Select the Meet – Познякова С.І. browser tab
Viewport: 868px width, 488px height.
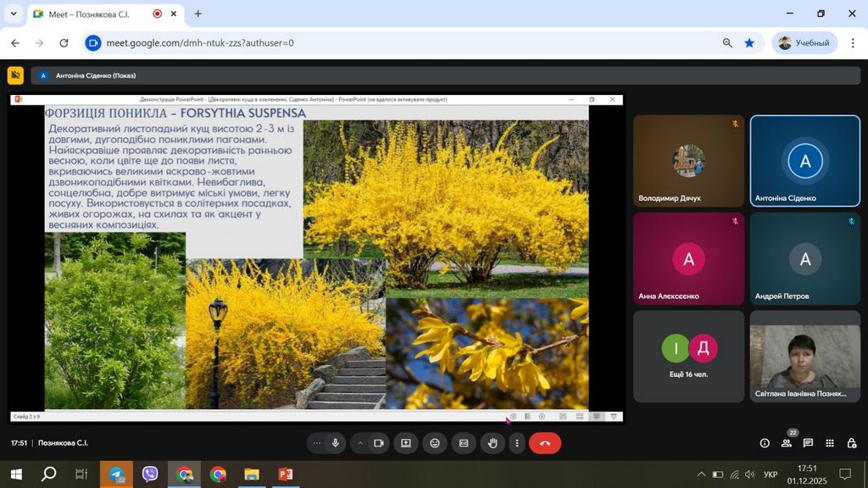(x=93, y=14)
